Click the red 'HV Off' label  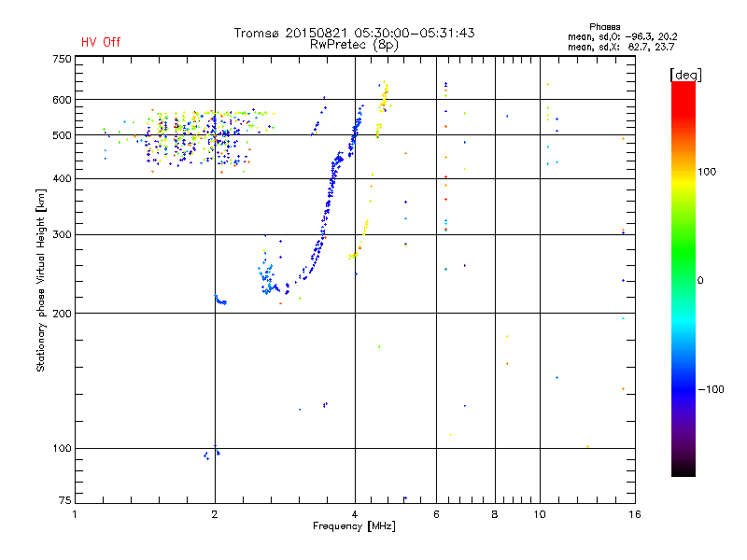click(101, 42)
